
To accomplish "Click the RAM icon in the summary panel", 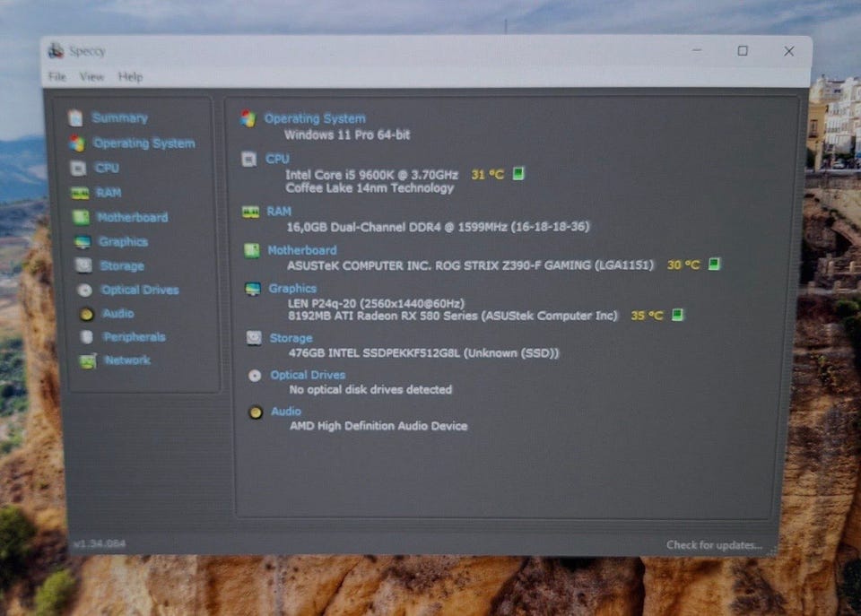I will tap(251, 212).
